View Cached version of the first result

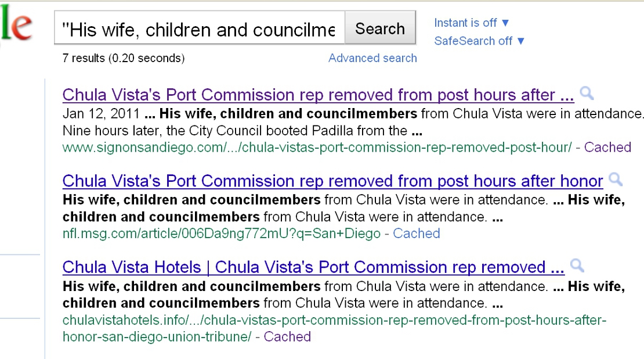[607, 147]
